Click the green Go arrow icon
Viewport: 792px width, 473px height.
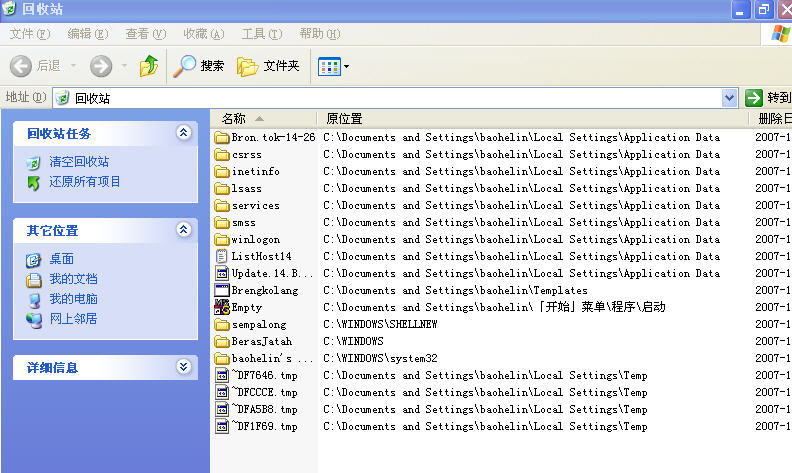tap(754, 98)
